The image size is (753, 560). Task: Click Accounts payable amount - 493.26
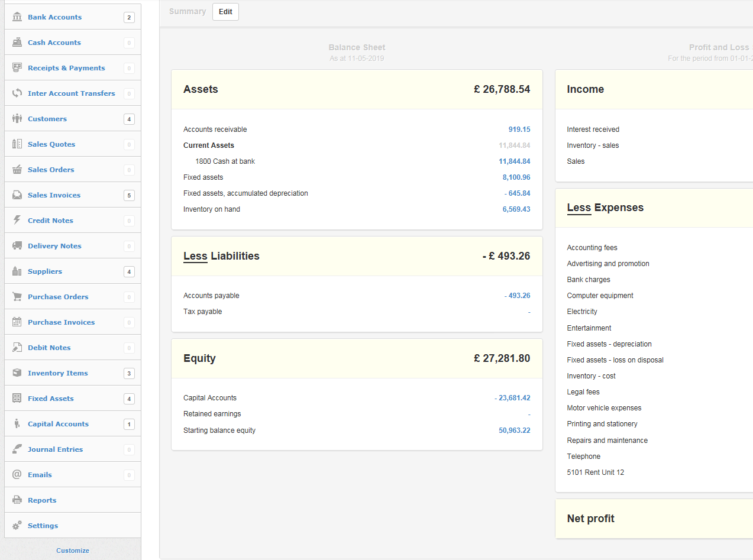point(518,296)
